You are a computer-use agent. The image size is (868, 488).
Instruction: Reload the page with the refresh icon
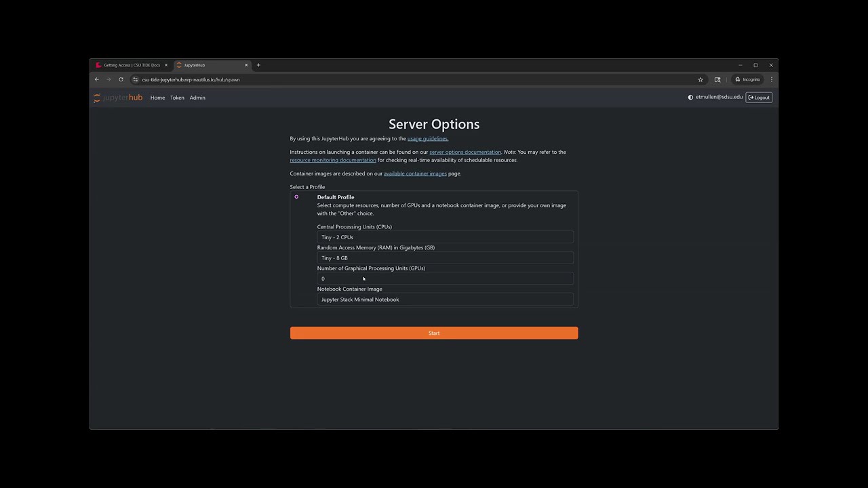[121, 79]
